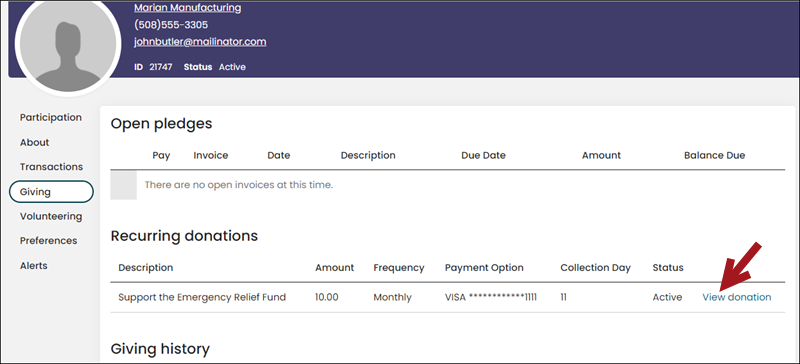Click the Pay column header
Image resolution: width=800 pixels, height=364 pixels.
(161, 156)
